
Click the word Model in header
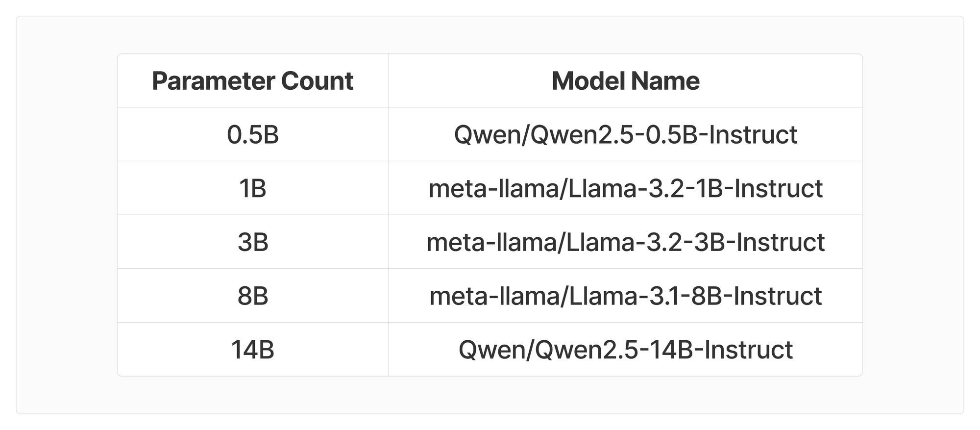pos(587,81)
